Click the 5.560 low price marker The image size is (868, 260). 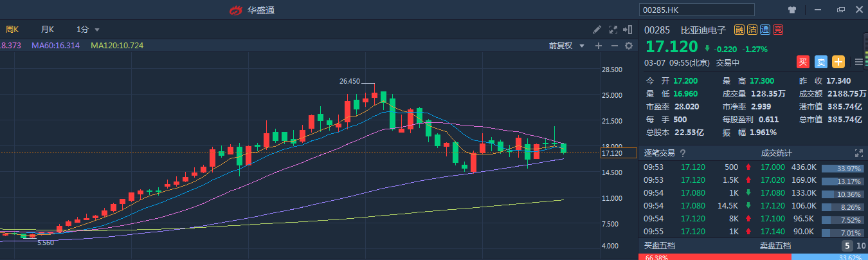click(x=46, y=243)
